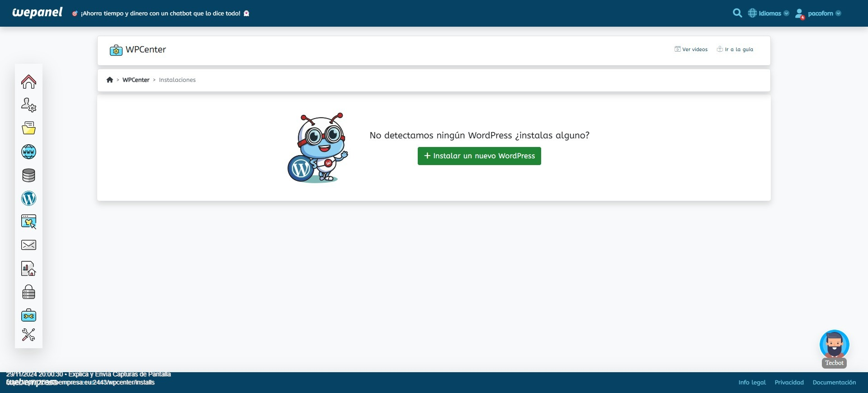
Task: Click the wepanel logo
Action: [37, 13]
